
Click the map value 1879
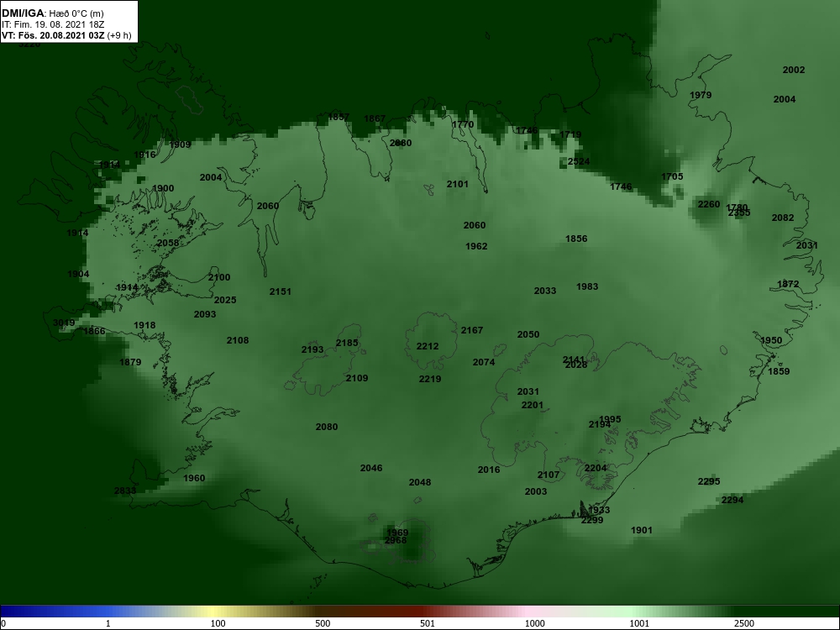click(x=130, y=362)
